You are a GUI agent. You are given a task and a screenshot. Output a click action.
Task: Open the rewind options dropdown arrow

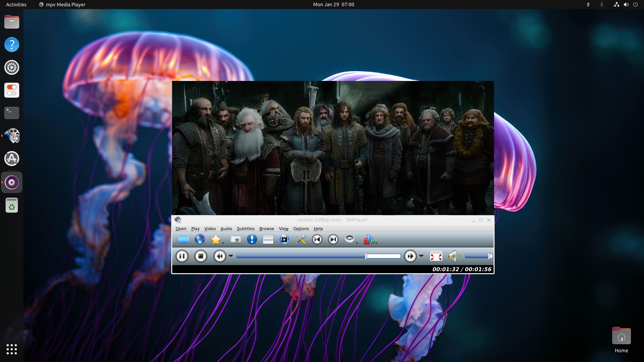pyautogui.click(x=231, y=256)
